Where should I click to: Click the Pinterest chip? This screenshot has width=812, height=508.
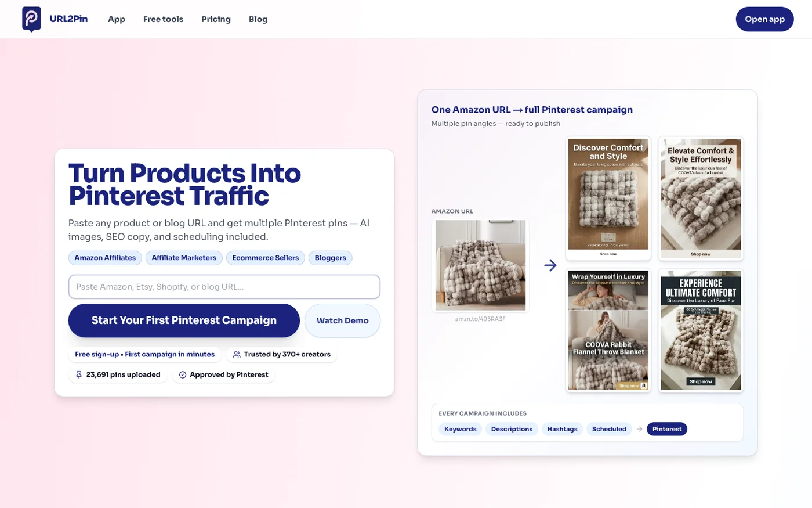[x=667, y=429]
